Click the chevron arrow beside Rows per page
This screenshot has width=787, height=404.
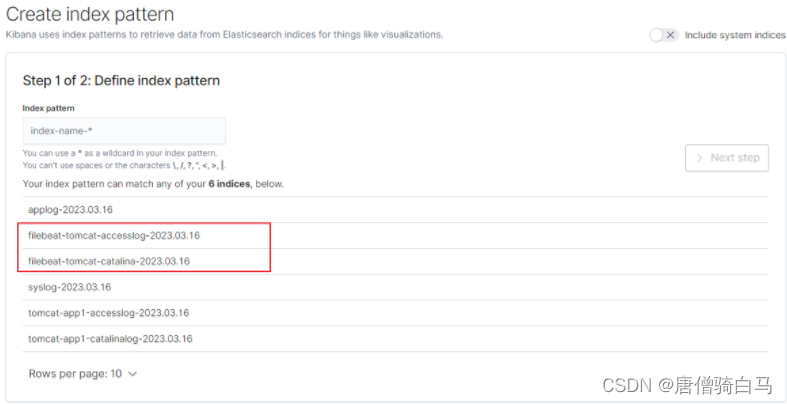click(x=133, y=374)
